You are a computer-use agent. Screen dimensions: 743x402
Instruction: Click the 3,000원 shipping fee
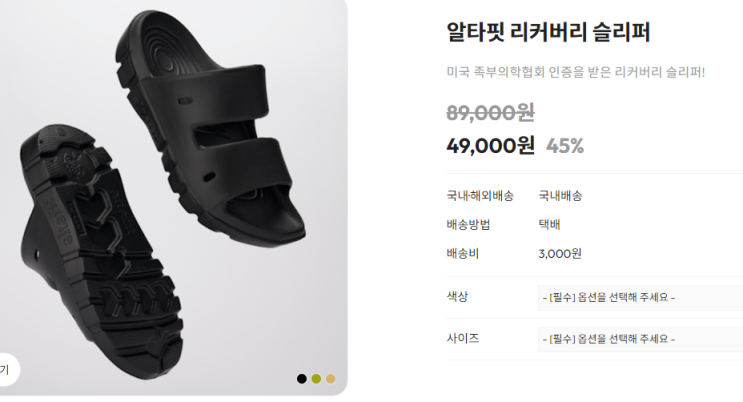560,254
